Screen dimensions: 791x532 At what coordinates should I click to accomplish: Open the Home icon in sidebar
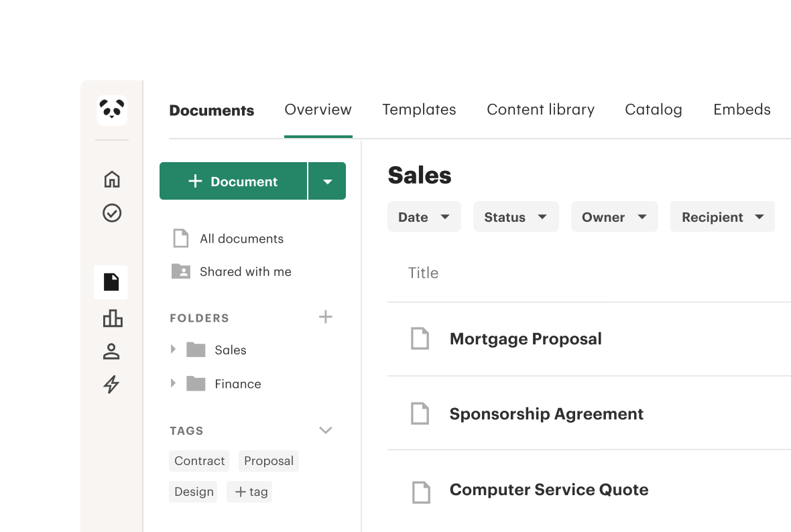[x=112, y=180]
